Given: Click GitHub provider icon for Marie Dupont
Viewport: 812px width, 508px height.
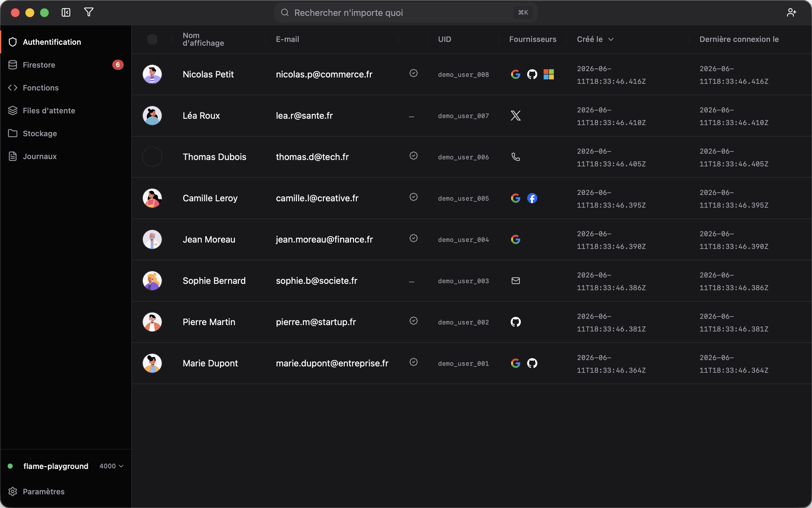Looking at the screenshot, I should (532, 363).
